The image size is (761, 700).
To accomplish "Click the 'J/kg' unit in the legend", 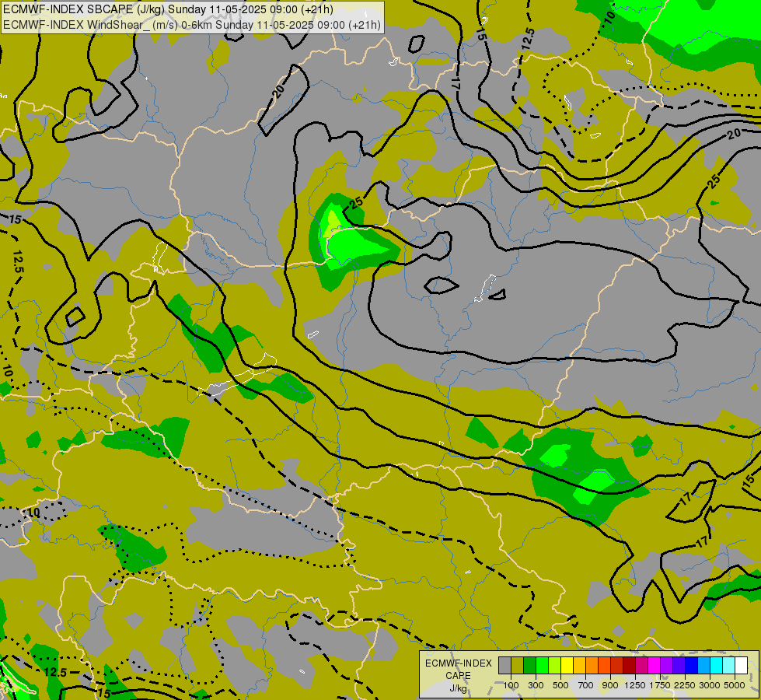I will pos(458,688).
